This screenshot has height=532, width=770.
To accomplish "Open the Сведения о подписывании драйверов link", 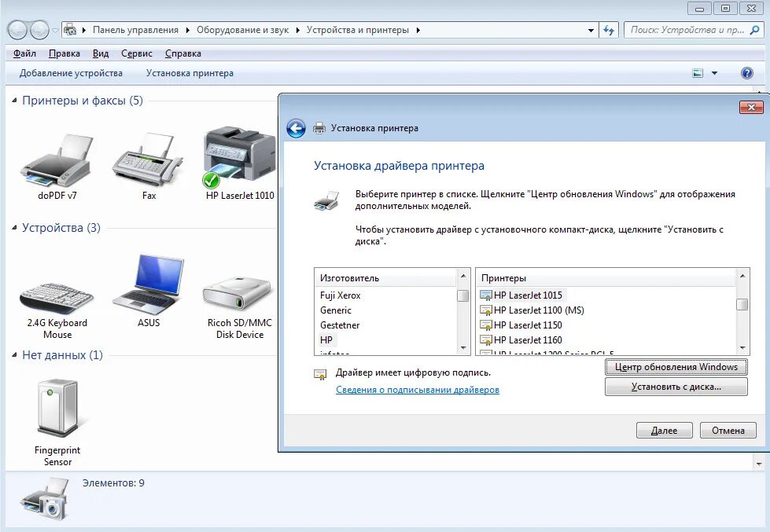I will coord(418,390).
